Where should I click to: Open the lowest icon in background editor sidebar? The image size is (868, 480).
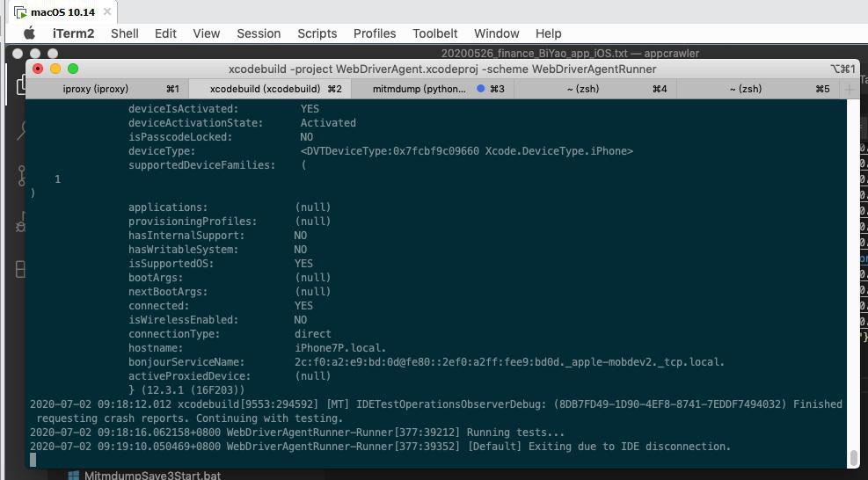click(21, 269)
